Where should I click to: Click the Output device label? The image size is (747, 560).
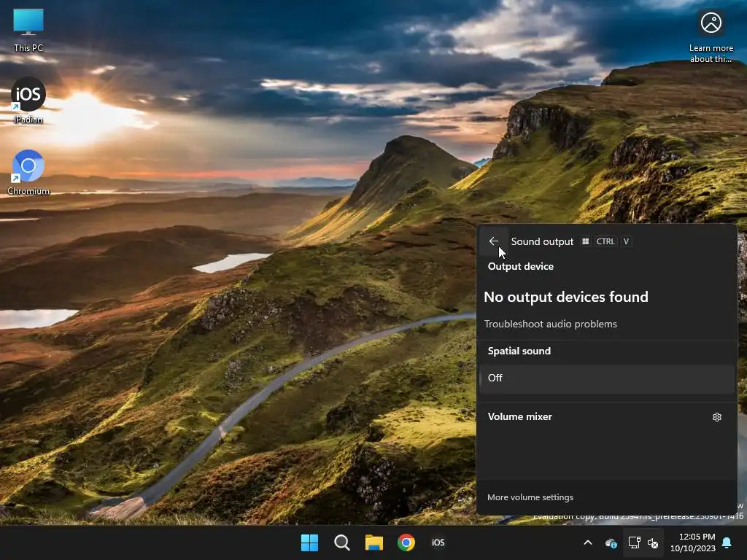click(520, 267)
